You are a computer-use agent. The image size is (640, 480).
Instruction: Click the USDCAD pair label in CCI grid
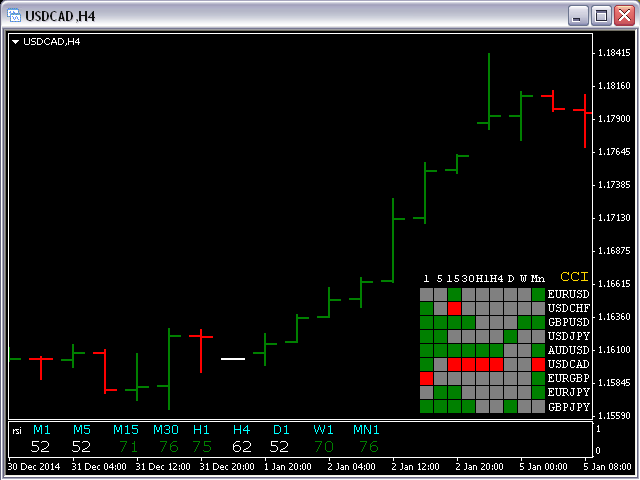(x=569, y=364)
